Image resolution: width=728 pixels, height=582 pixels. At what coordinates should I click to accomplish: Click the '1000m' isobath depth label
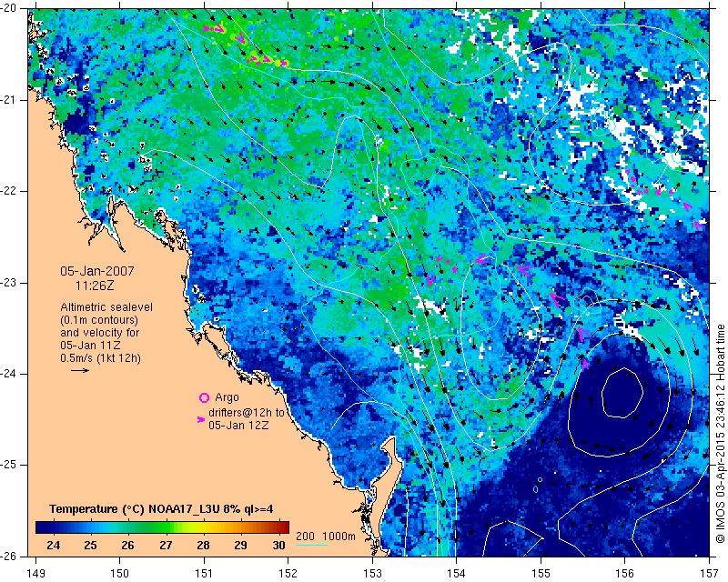coord(339,537)
